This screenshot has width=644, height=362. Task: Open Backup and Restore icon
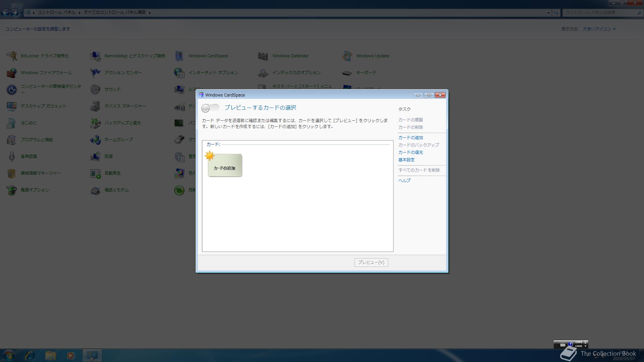point(96,123)
